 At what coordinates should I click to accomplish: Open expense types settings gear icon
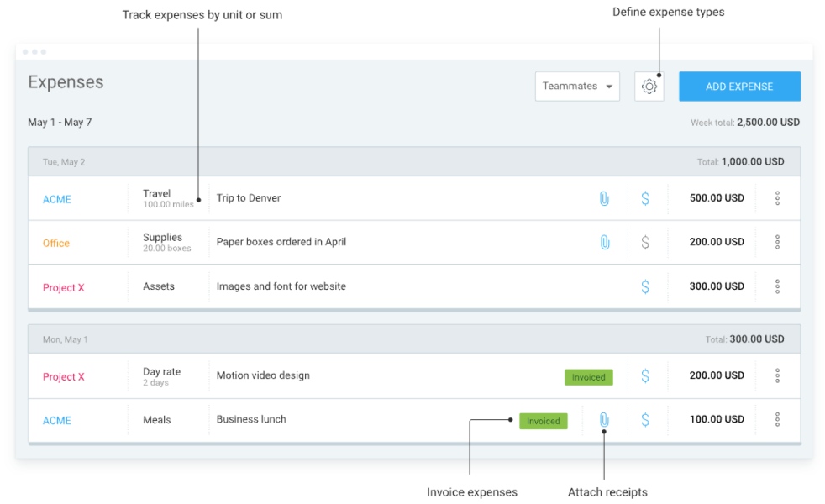(649, 87)
